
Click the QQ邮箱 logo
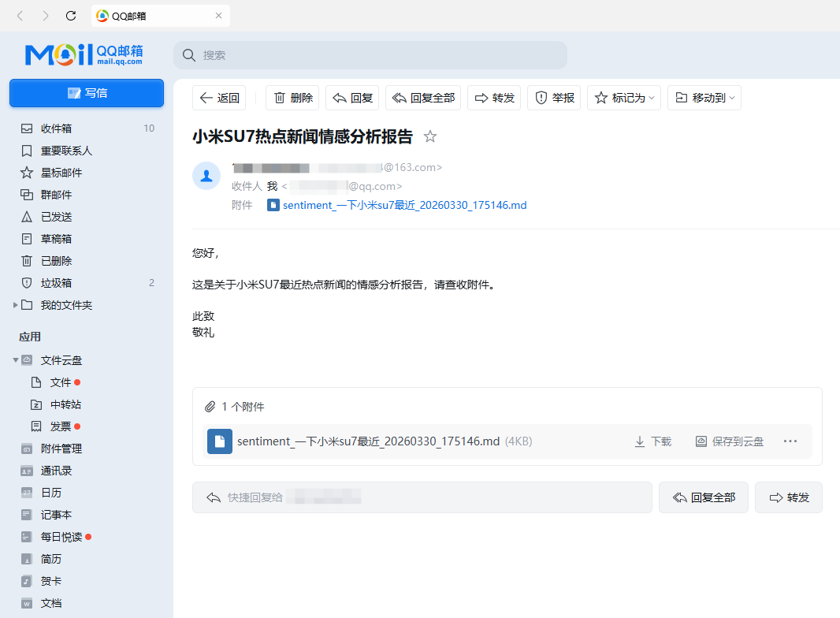coord(84,54)
